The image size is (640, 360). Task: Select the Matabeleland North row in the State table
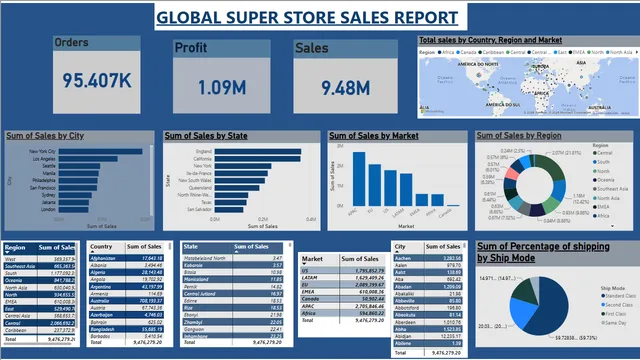click(x=233, y=258)
